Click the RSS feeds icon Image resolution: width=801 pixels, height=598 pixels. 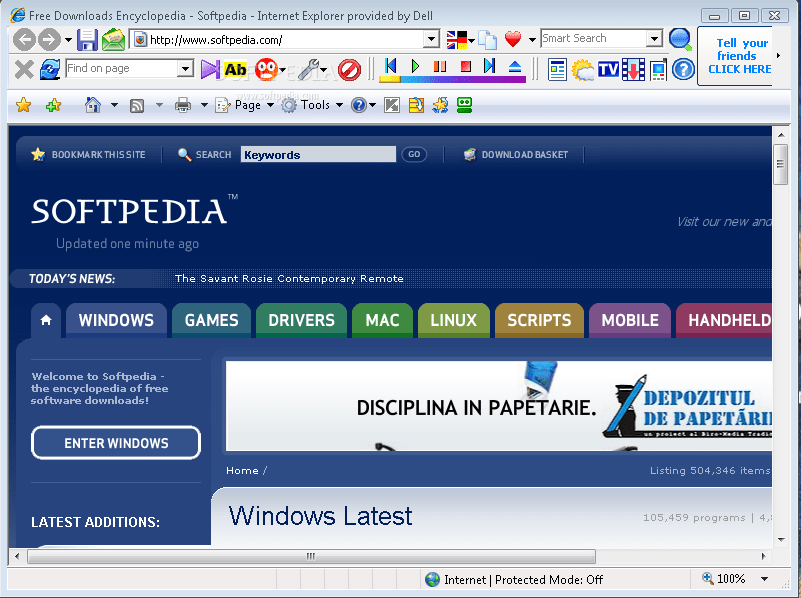137,106
